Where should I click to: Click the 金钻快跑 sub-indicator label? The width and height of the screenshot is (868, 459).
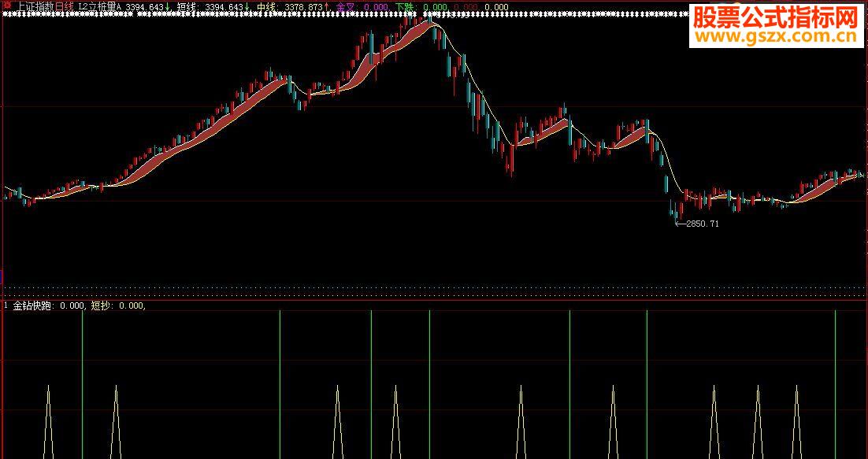[x=33, y=305]
